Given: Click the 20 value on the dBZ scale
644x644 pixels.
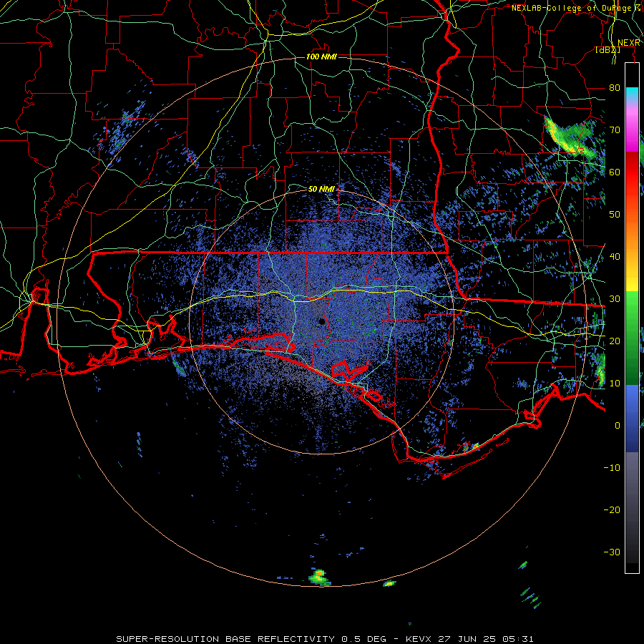Looking at the screenshot, I should pos(615,341).
